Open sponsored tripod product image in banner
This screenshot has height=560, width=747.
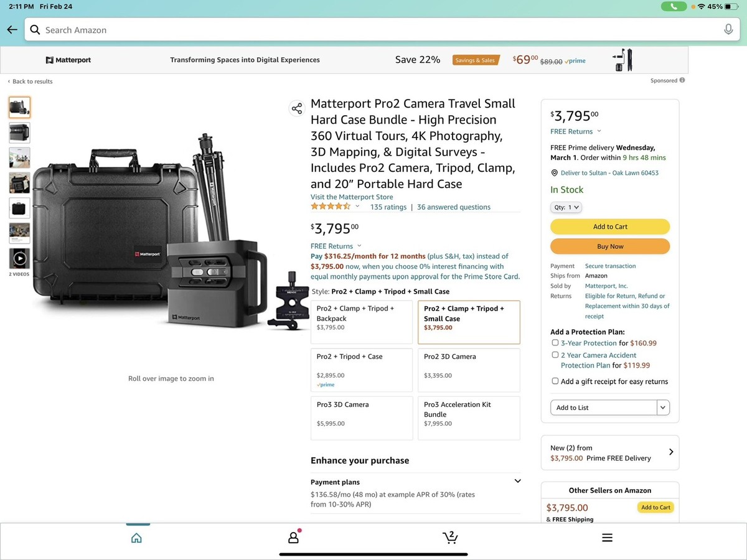(622, 60)
